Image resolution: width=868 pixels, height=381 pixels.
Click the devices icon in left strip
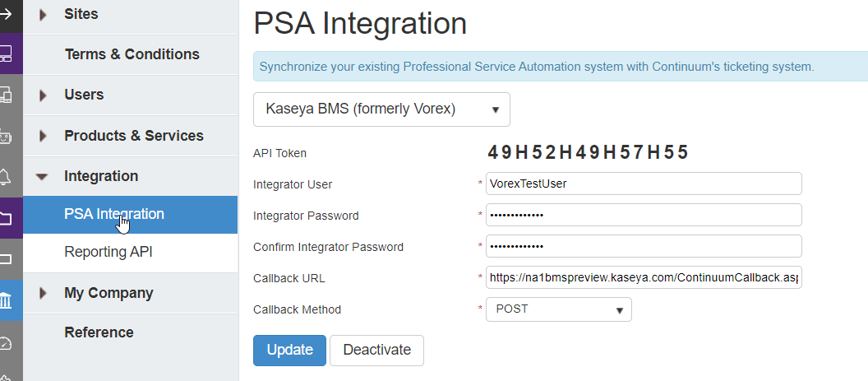[6, 95]
